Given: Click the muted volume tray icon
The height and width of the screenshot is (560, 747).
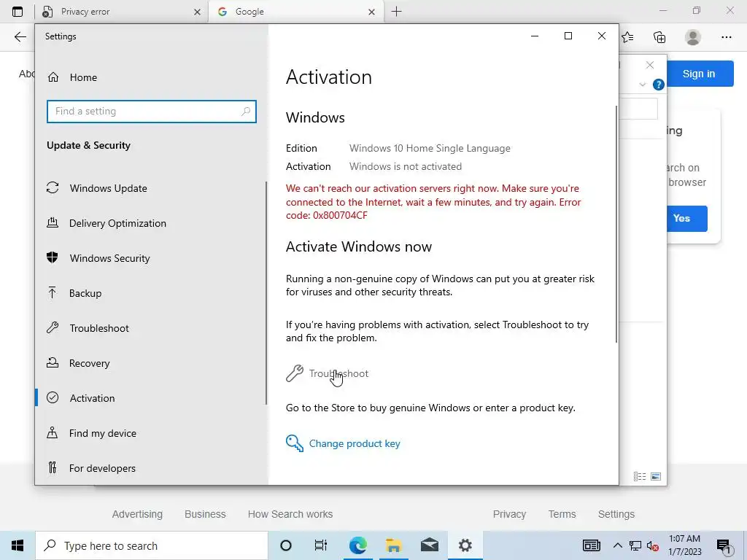Looking at the screenshot, I should coord(653,546).
